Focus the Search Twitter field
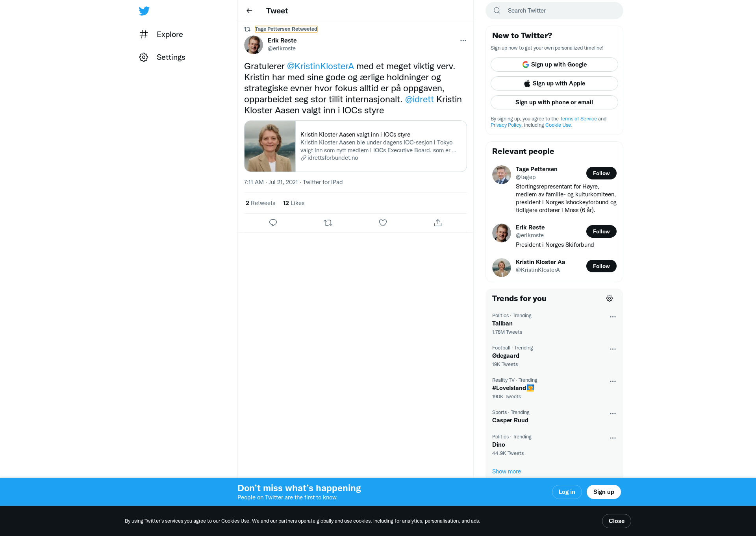Image resolution: width=756 pixels, height=536 pixels. (x=554, y=11)
